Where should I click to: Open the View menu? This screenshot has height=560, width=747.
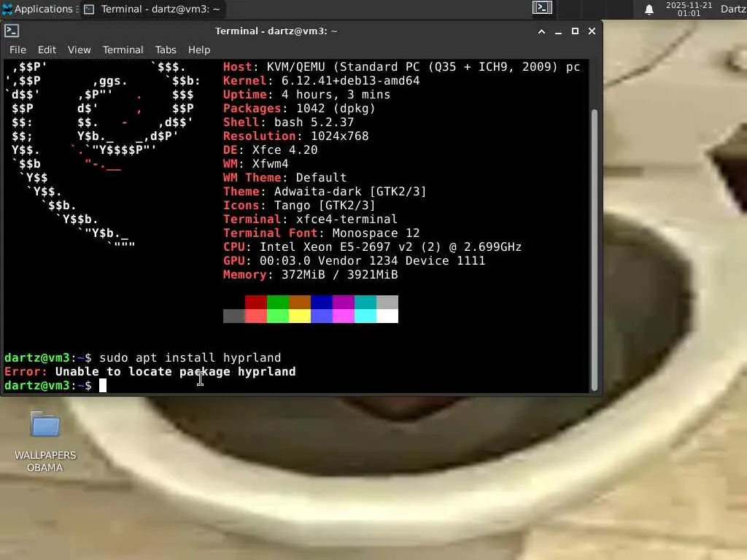[79, 50]
